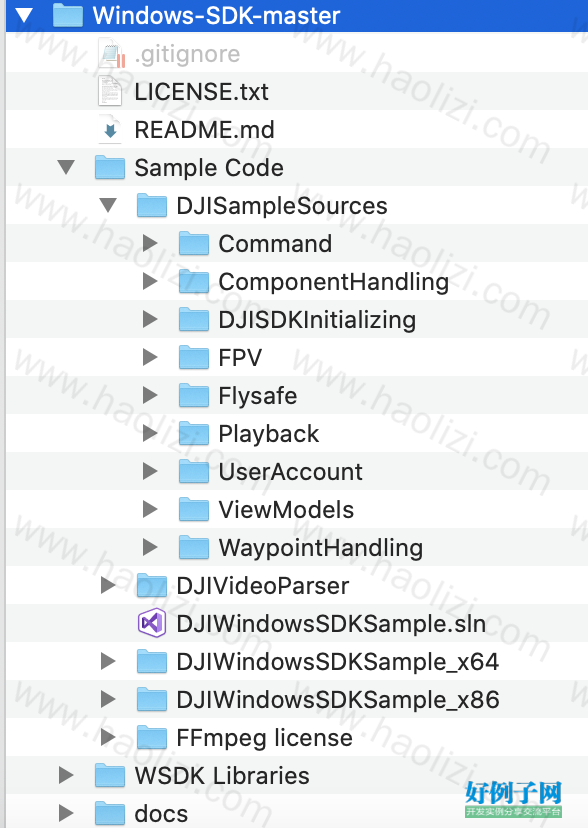Expand the docs folder
The image size is (588, 828).
(x=66, y=813)
